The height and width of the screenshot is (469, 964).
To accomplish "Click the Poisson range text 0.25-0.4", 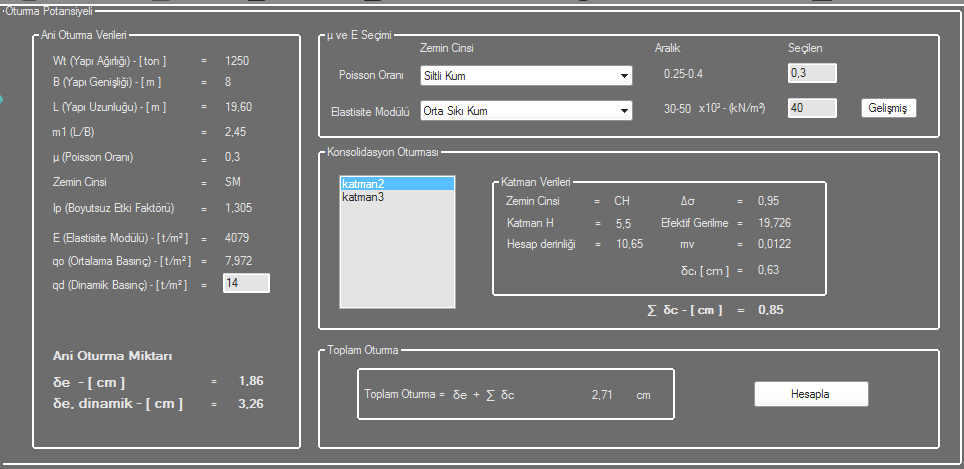I will 684,74.
